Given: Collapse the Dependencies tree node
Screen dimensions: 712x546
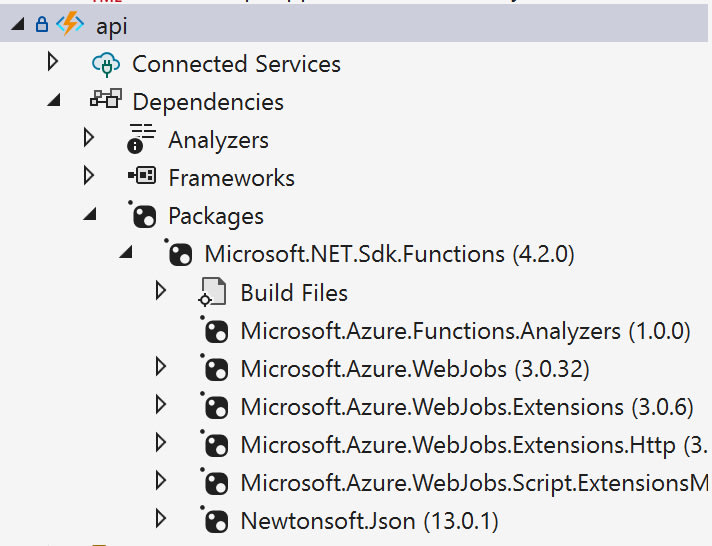Looking at the screenshot, I should coord(53,102).
